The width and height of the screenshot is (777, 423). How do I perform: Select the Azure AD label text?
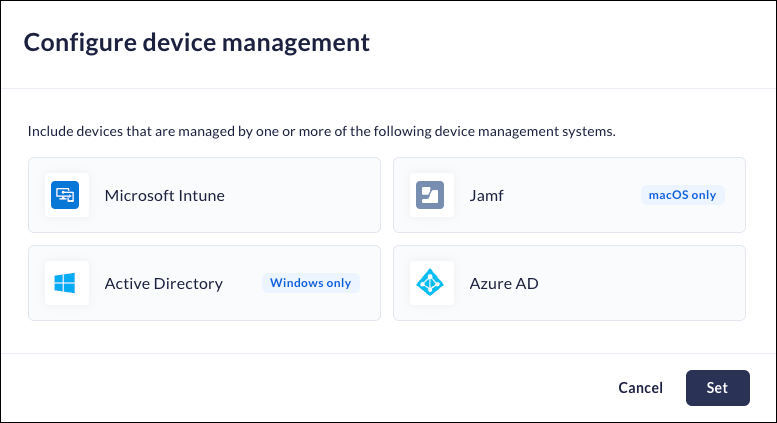[x=502, y=283]
